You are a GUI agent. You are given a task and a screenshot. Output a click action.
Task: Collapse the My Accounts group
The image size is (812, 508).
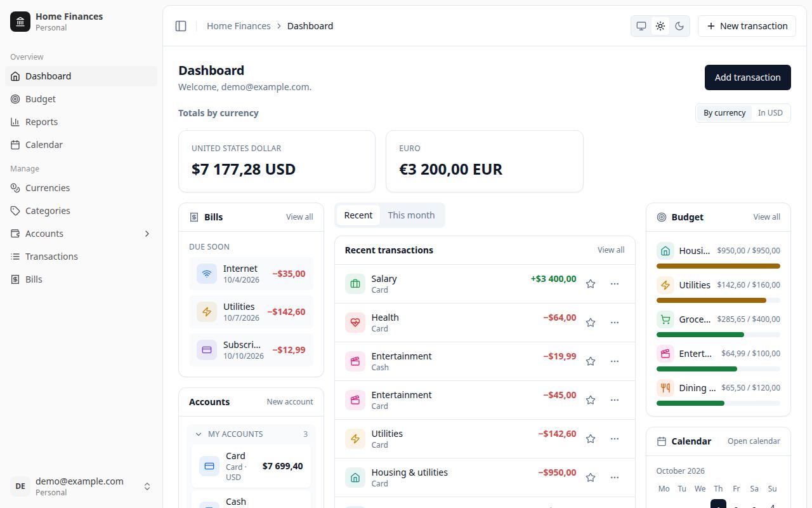click(x=251, y=434)
